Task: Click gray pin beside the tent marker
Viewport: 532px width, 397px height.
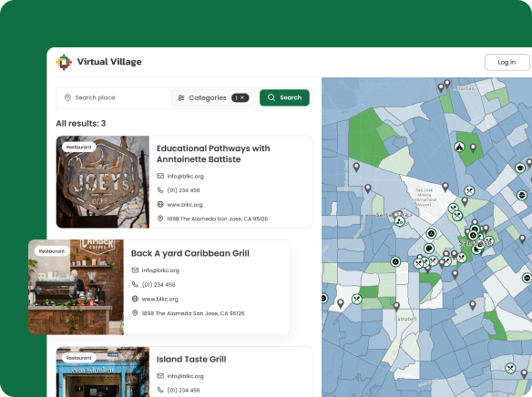Action: pos(473,148)
